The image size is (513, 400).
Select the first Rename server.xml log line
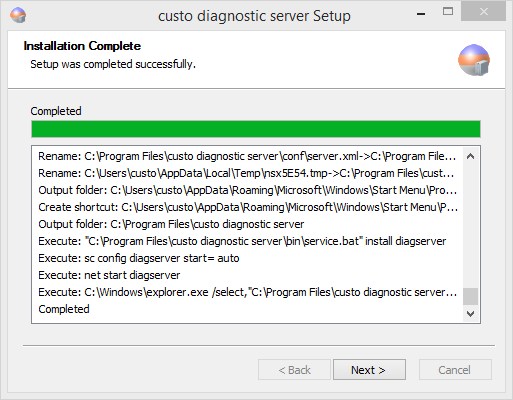point(247,156)
